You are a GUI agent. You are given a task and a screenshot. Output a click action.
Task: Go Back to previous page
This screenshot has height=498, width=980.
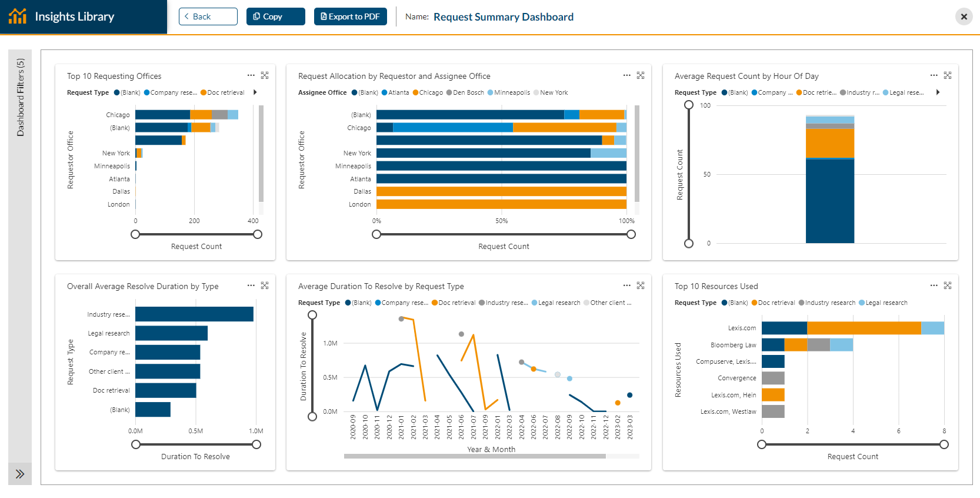point(208,16)
